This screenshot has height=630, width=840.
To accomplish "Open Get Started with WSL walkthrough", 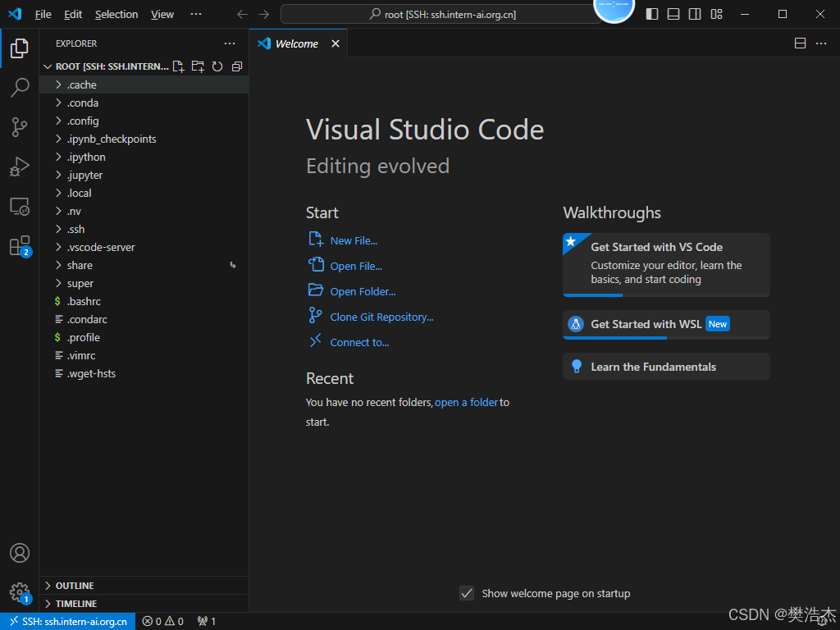I will coord(666,325).
